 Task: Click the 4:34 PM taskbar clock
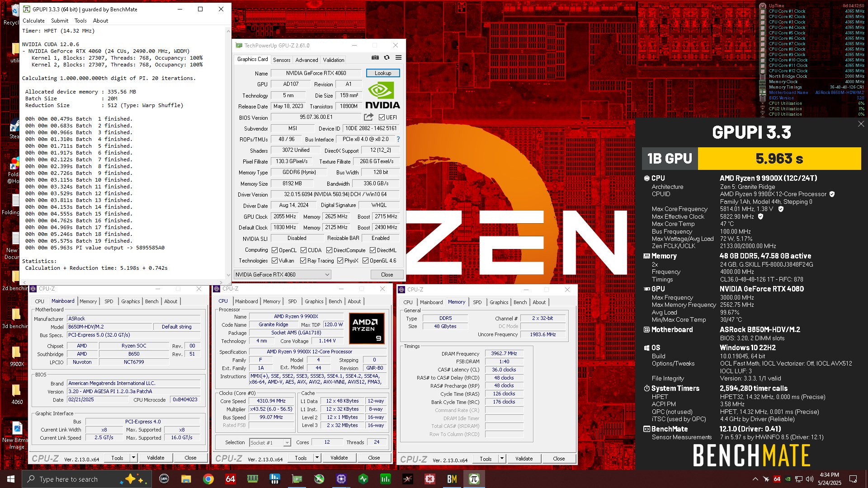(829, 479)
